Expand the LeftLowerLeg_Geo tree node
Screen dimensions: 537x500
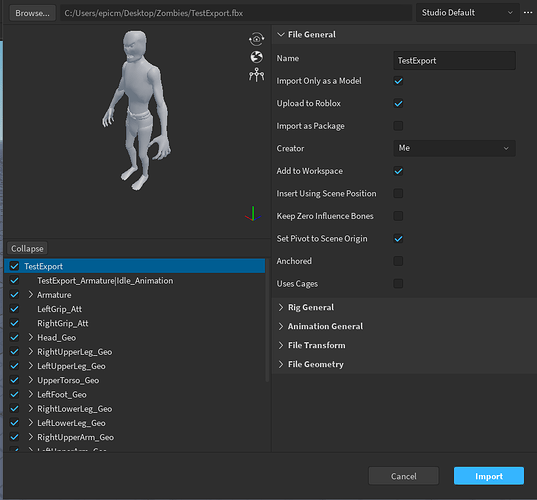(31, 423)
